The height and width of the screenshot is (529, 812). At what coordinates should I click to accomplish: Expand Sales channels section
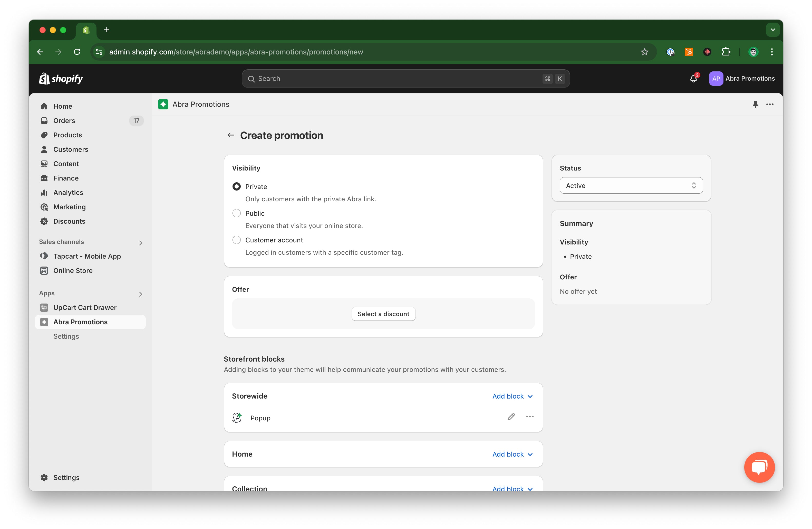tap(141, 243)
